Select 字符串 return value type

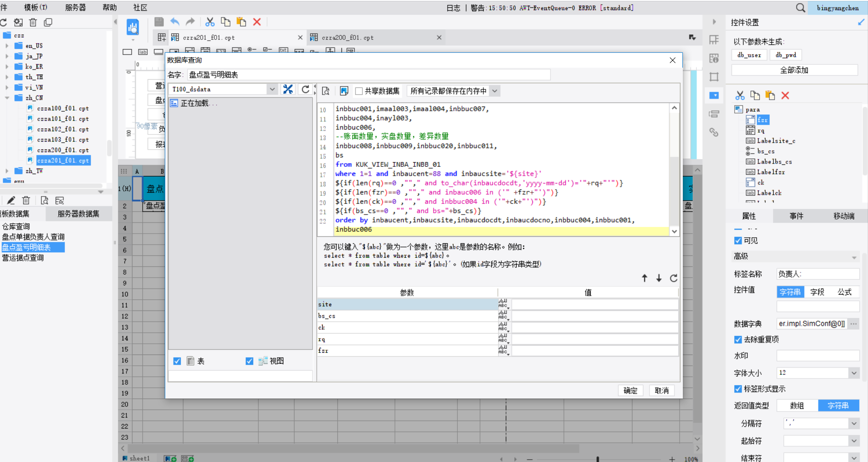coord(838,405)
